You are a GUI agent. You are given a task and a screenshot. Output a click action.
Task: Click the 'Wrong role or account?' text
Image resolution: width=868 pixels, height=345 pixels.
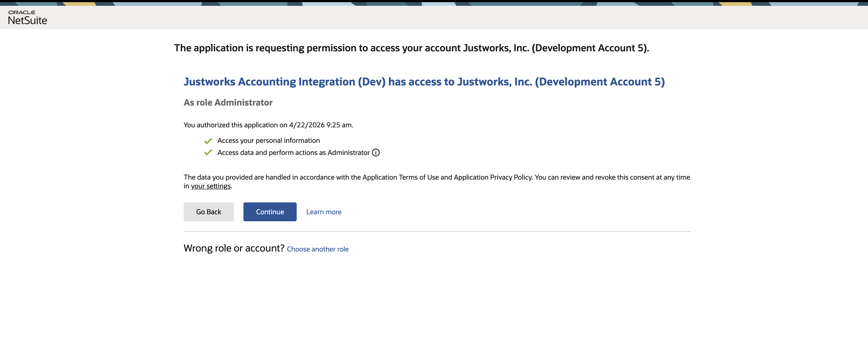tap(234, 248)
